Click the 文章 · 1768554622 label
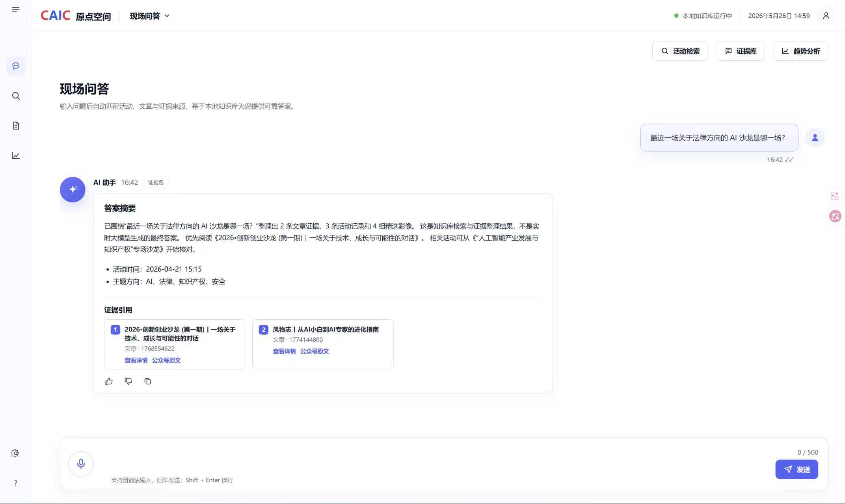 [x=149, y=348]
